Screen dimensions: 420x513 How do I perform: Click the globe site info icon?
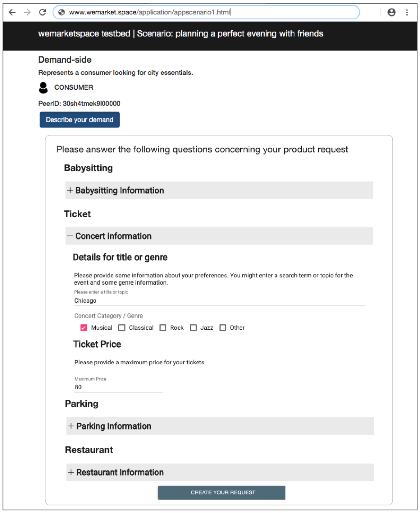(62, 12)
